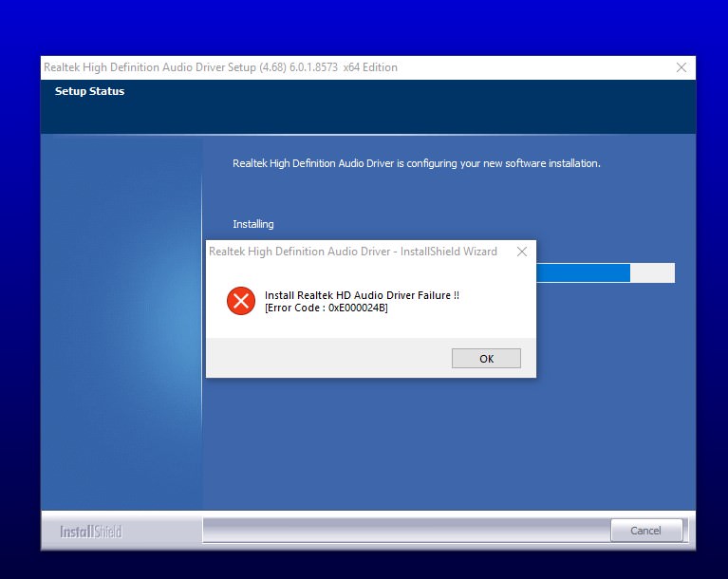The image size is (728, 579).
Task: Click OK in the driver failure dialog
Action: point(486,359)
